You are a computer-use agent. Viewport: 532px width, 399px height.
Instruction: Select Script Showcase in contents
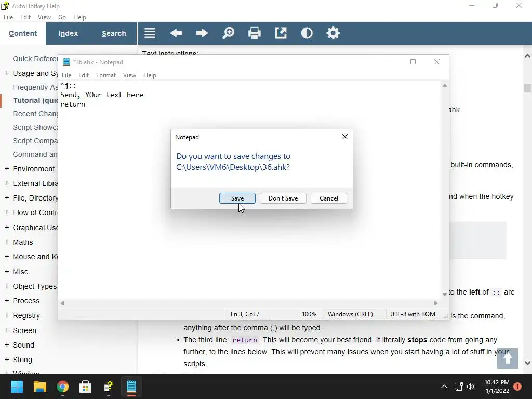pos(35,127)
